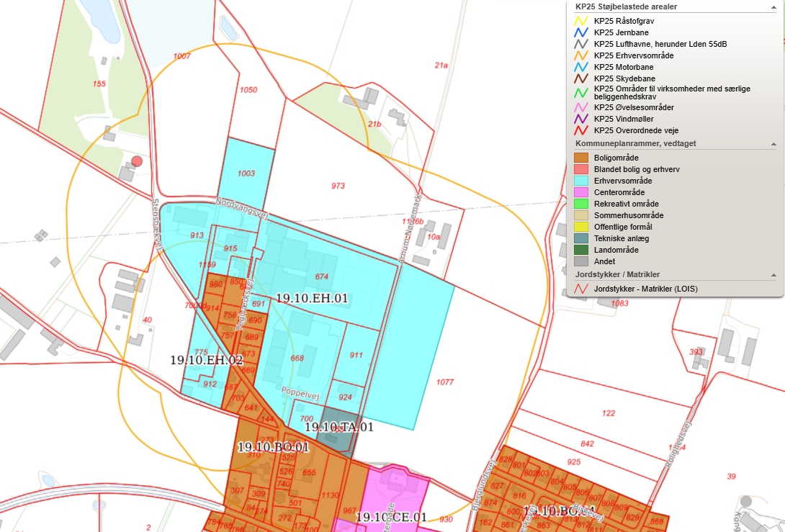This screenshot has height=532, width=785.
Task: Click the blue KP25 Jernbane line symbol
Action: (581, 32)
